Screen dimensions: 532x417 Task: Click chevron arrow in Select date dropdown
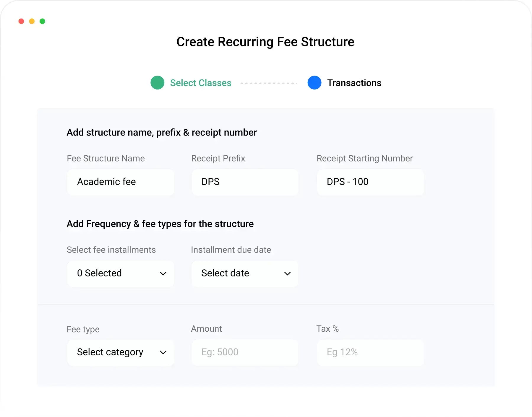[x=287, y=273]
